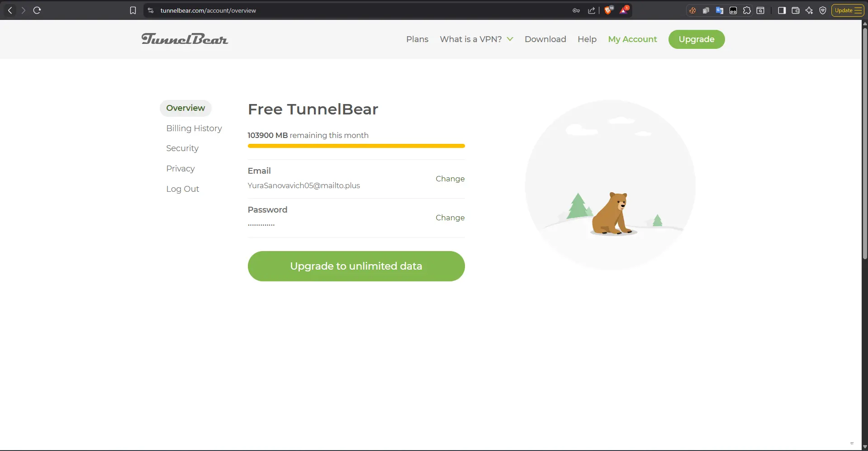Viewport: 868px width, 451px height.
Task: Launch Leo AI sparkle icon
Action: point(809,10)
